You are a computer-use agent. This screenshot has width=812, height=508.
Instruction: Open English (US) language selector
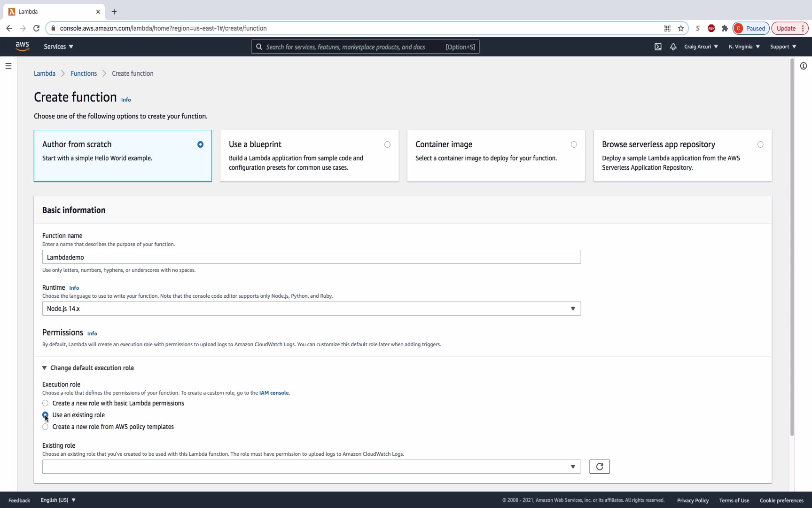[x=58, y=500]
